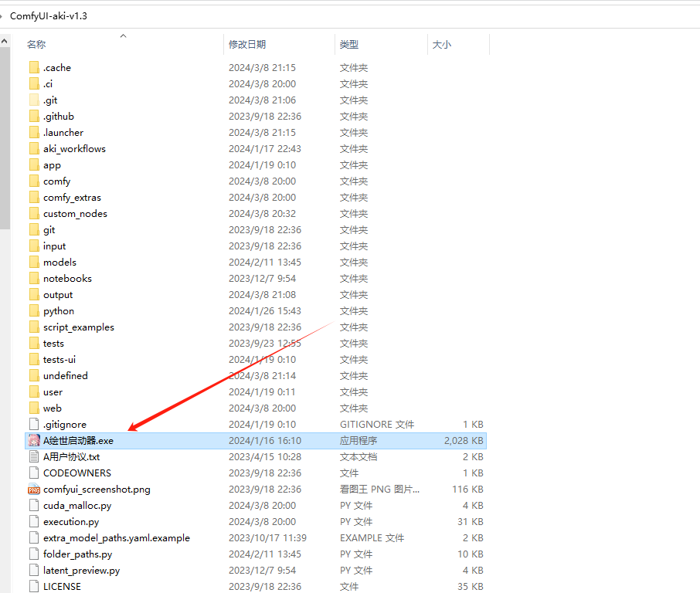Open the cuda_malloc.py Python file icon
700x593 pixels.
pyautogui.click(x=34, y=505)
